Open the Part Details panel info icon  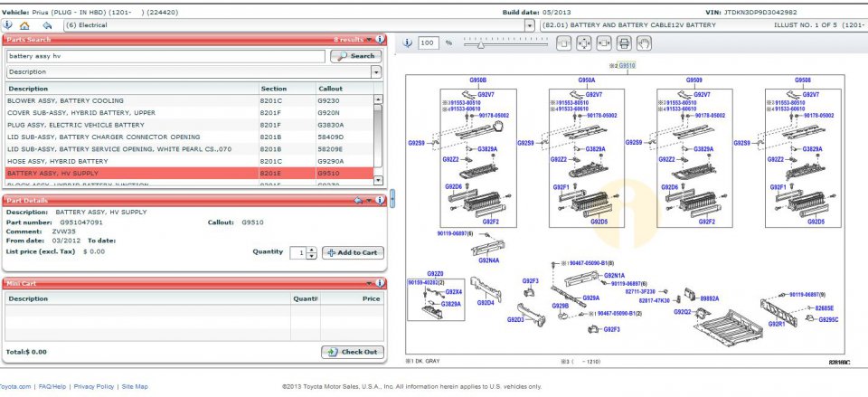point(380,201)
